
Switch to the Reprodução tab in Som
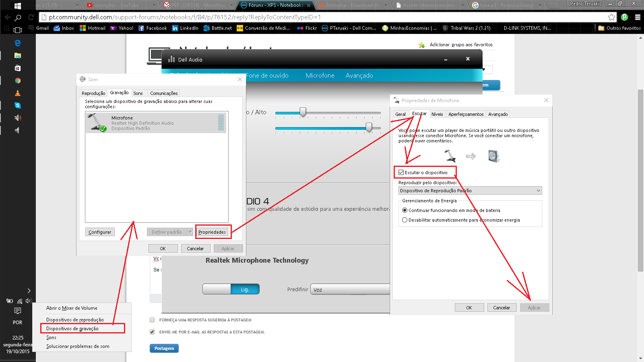click(x=93, y=93)
